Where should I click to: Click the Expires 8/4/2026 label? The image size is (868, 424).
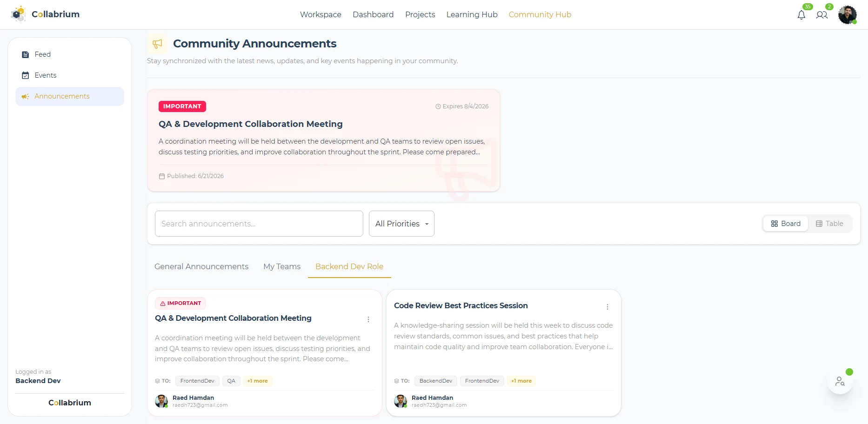462,106
